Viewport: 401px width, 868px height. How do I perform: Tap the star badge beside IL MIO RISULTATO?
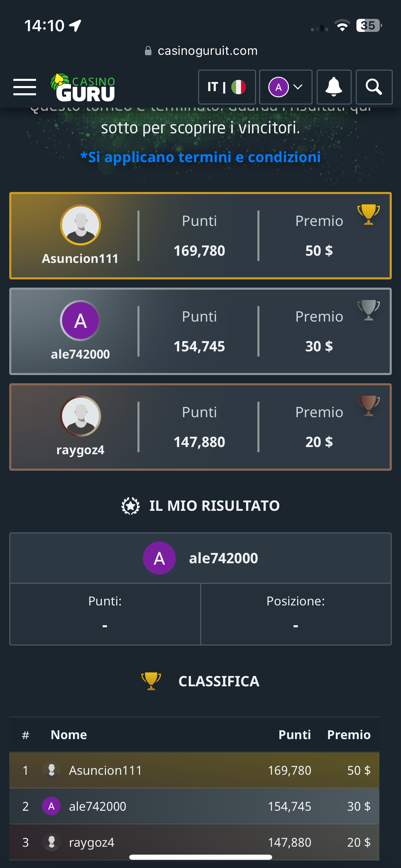coord(131,506)
